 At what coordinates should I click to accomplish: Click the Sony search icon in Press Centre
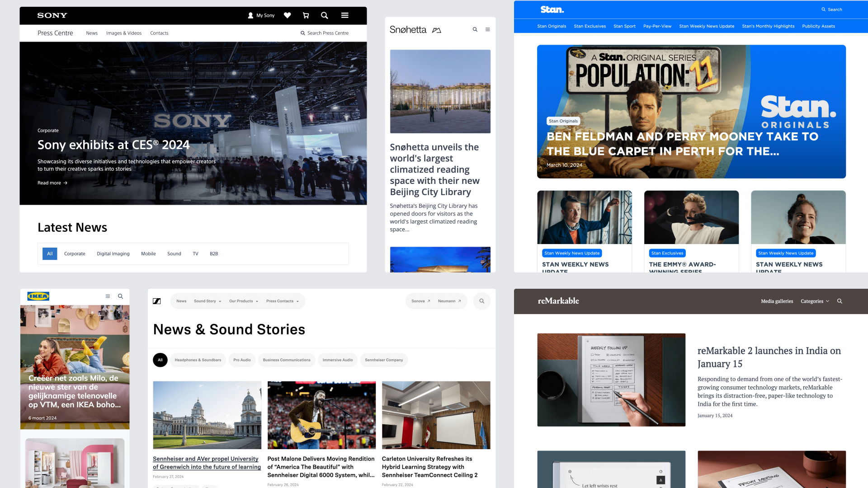[303, 33]
